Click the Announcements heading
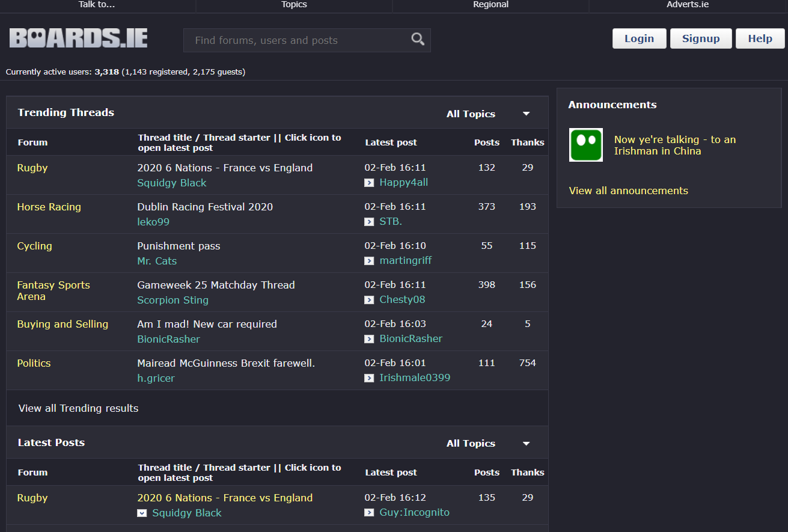The width and height of the screenshot is (788, 532). coord(612,105)
